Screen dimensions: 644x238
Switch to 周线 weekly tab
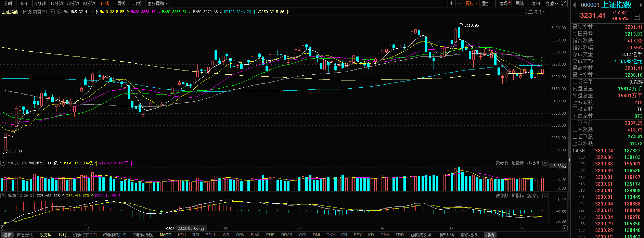[x=121, y=3]
